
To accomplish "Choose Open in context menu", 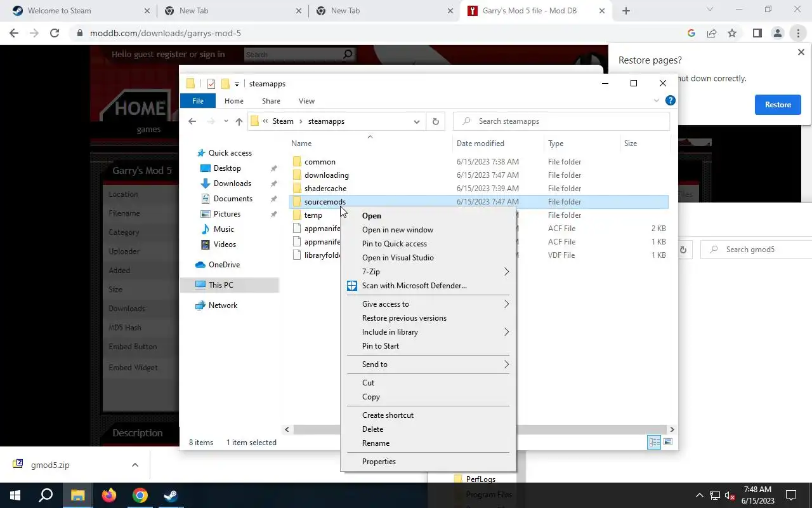I will [x=428, y=216].
